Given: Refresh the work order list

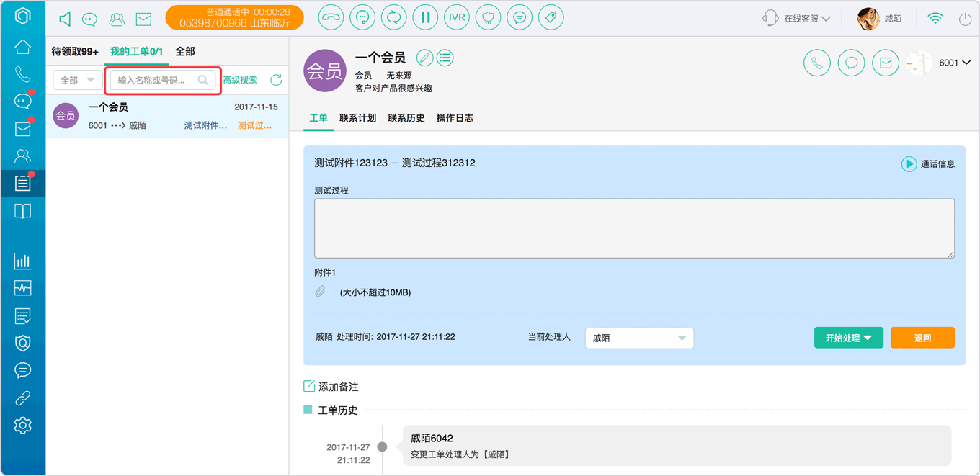Looking at the screenshot, I should click(x=276, y=80).
